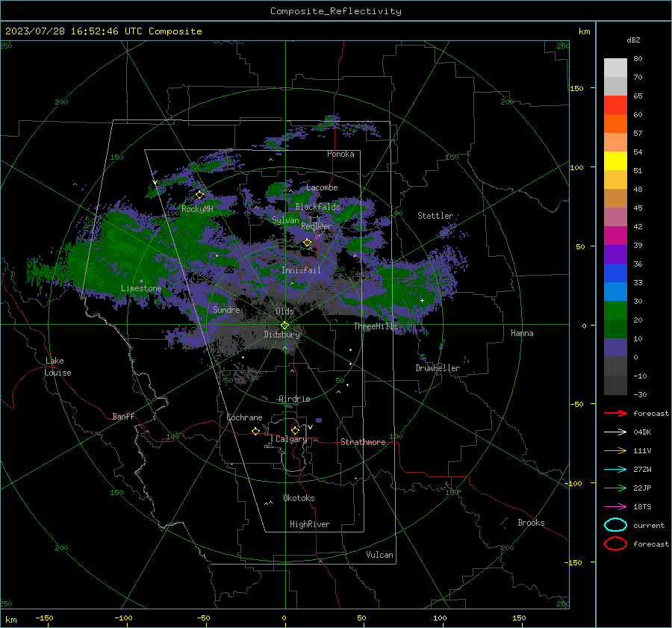The image size is (672, 628).
Task: Click the orange 111V arrow icon
Action: click(x=615, y=450)
